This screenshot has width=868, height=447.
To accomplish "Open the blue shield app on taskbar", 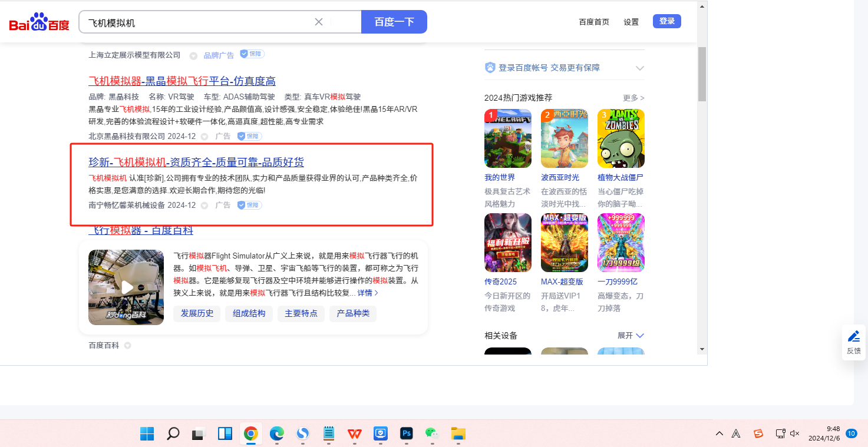I will 381,434.
